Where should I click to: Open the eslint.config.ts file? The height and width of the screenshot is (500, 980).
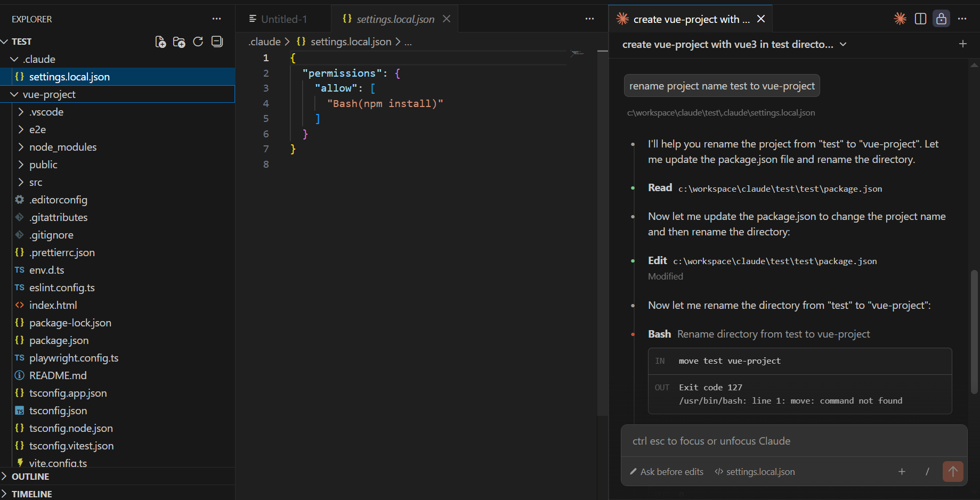coord(117,288)
